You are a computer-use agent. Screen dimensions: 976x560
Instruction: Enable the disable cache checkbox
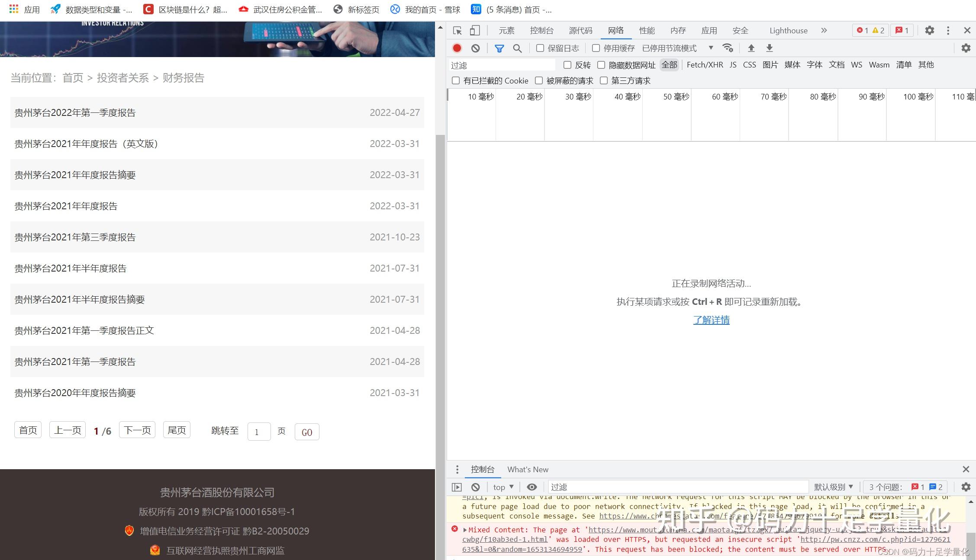coord(596,48)
